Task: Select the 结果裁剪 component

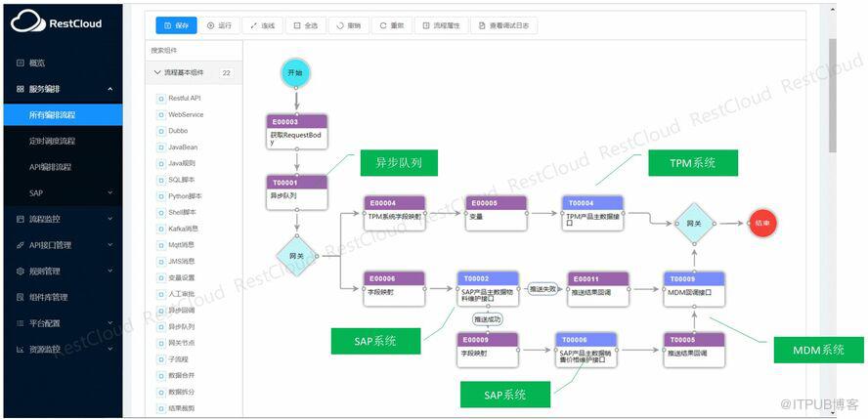Action: [177, 408]
